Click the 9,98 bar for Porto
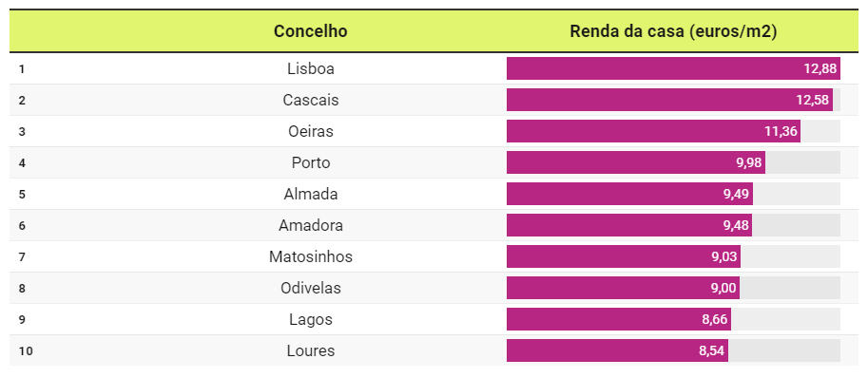 click(635, 163)
